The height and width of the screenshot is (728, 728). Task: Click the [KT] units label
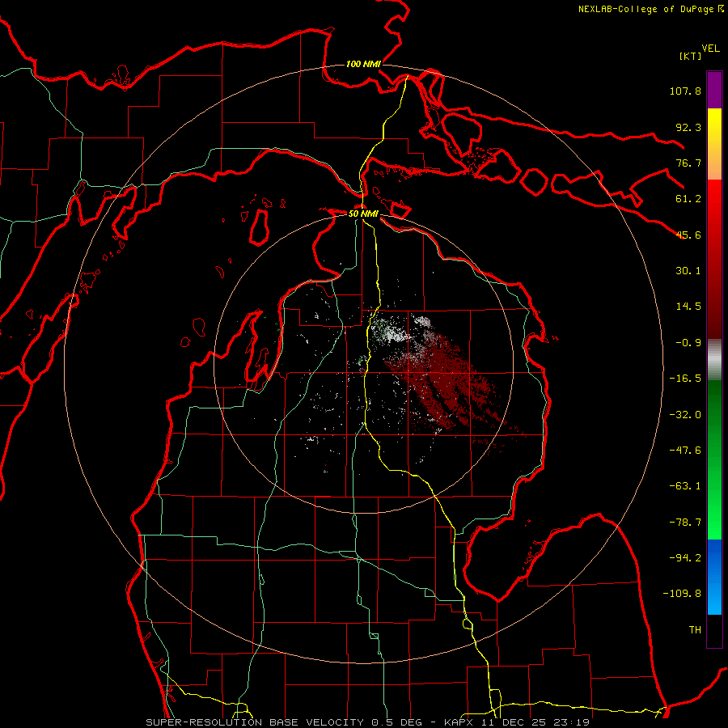coord(690,56)
